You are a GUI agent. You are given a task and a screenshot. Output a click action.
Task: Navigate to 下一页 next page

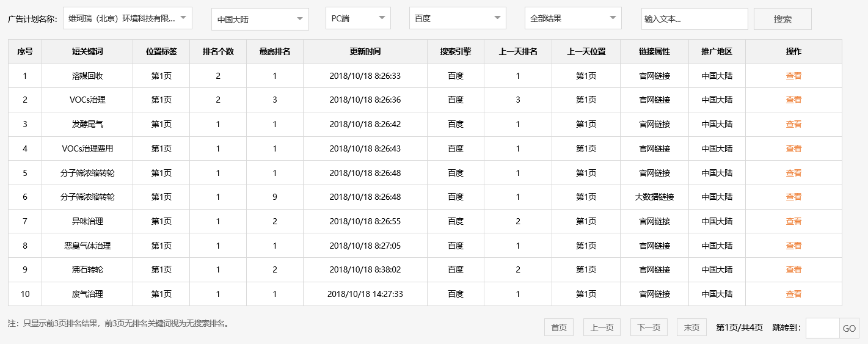649,328
